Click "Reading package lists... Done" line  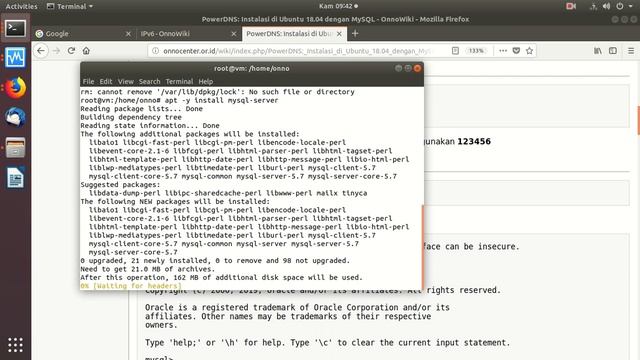142,109
